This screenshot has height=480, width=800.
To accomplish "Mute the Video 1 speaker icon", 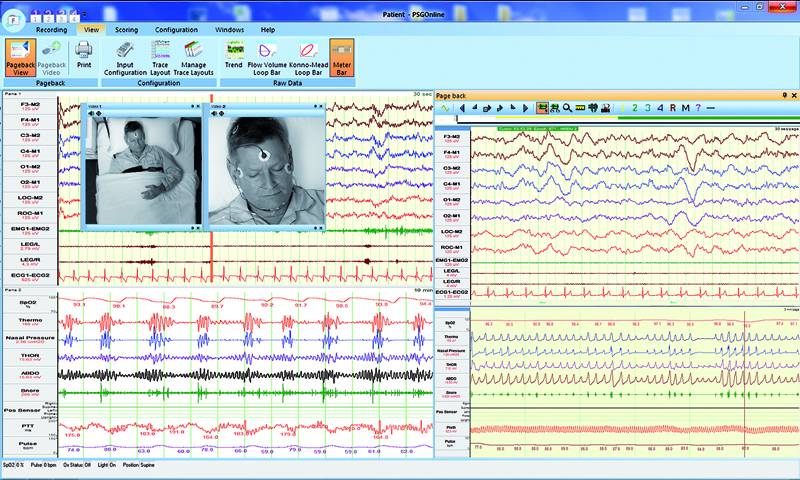I will [91, 113].
